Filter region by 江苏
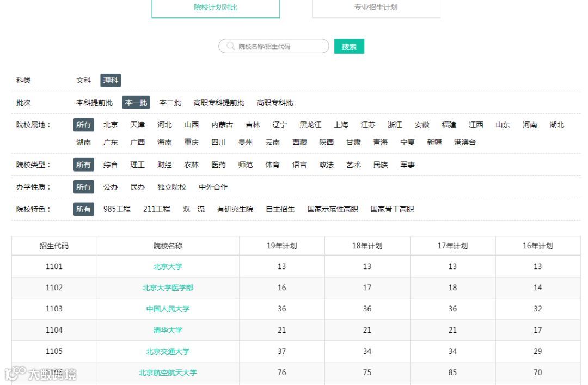 click(368, 125)
